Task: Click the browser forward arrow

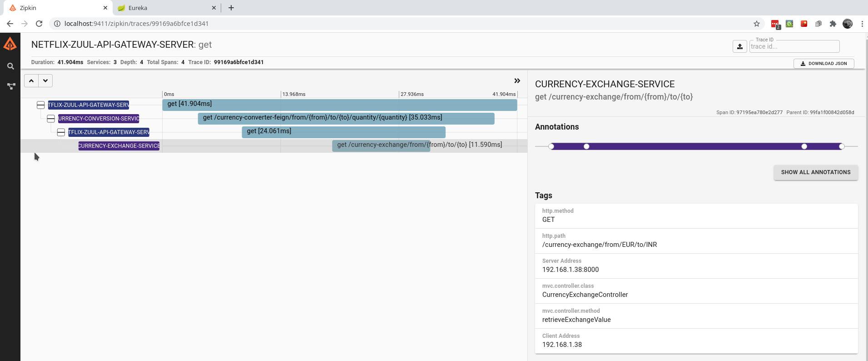Action: (25, 24)
